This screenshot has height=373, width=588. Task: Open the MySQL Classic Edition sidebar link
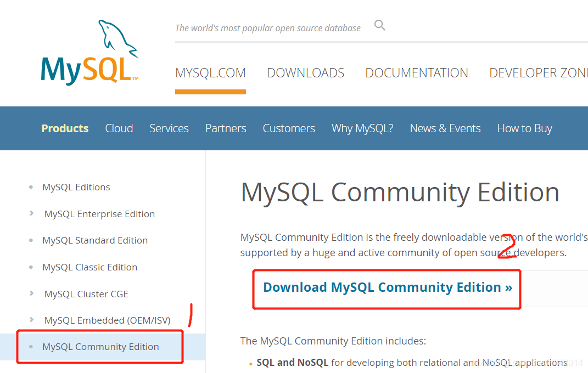[x=89, y=267]
